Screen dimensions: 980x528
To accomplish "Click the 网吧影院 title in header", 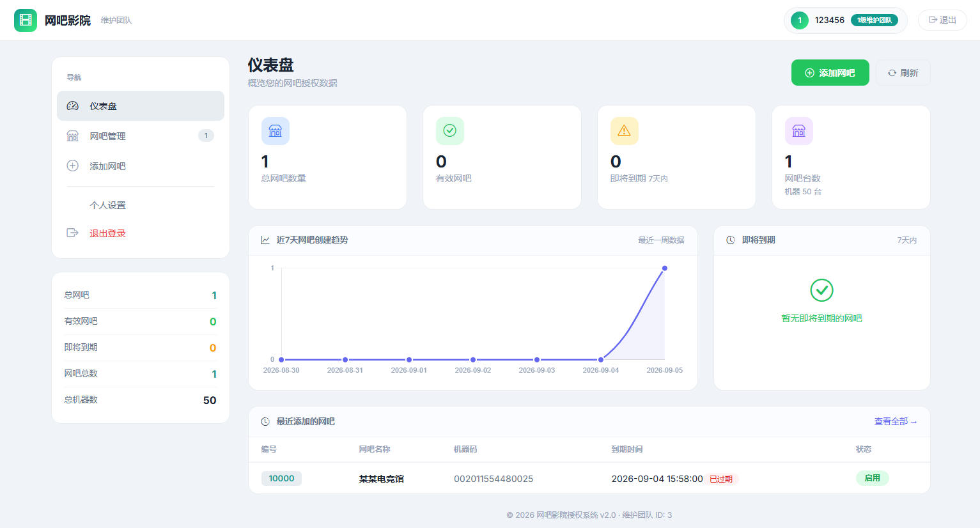I will (68, 20).
